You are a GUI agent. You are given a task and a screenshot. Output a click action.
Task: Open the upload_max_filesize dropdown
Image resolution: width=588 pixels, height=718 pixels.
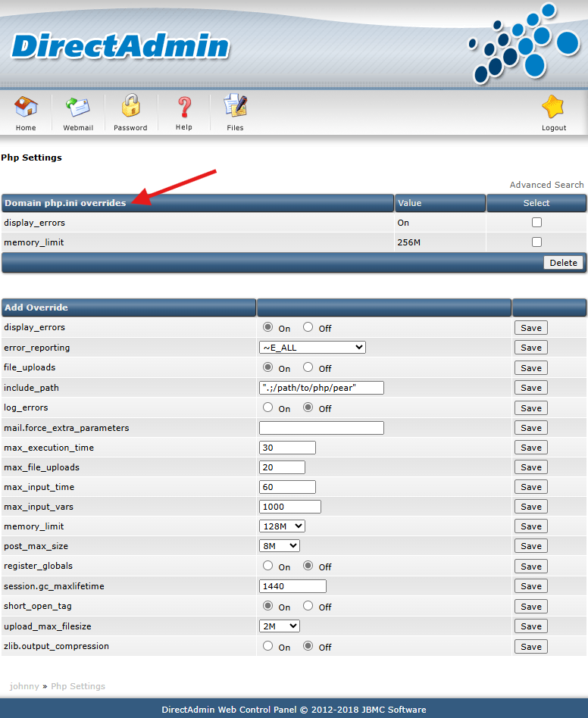(x=280, y=626)
